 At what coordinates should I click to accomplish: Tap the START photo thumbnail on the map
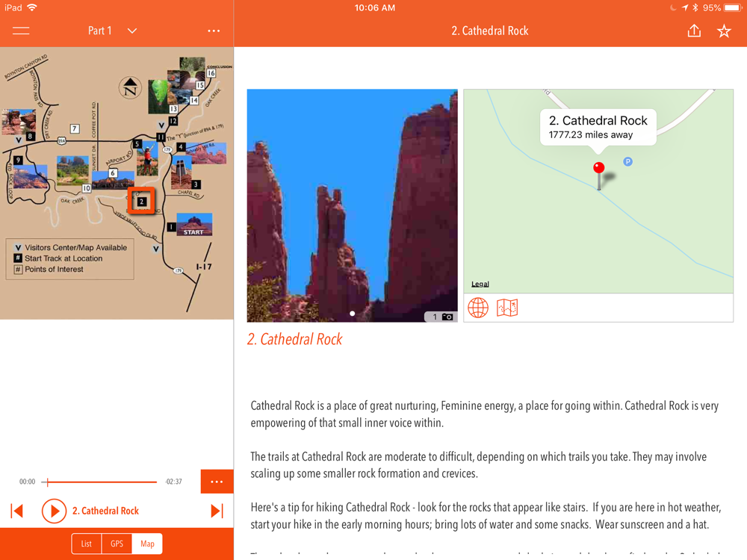194,224
